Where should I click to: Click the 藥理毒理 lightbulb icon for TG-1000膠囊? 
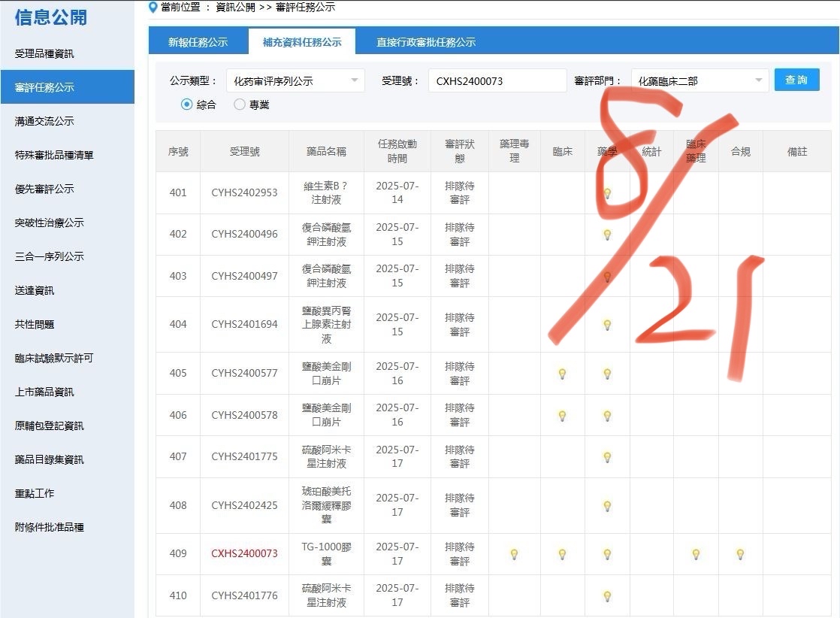coord(514,554)
